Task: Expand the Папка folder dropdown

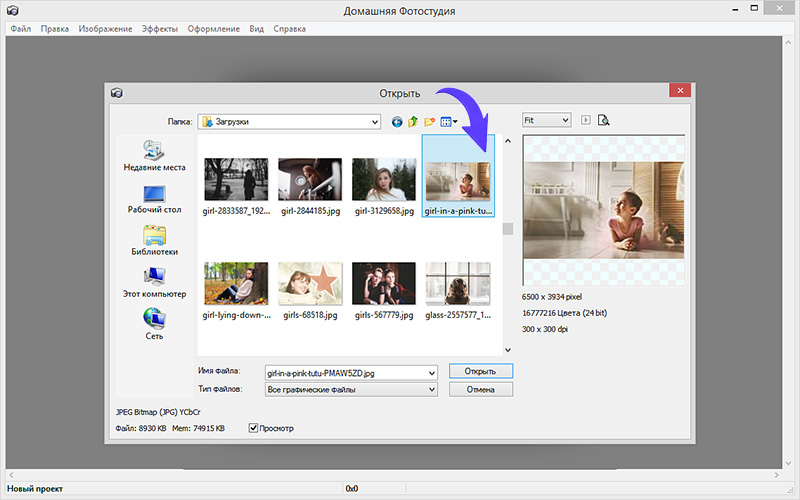Action: pos(375,122)
